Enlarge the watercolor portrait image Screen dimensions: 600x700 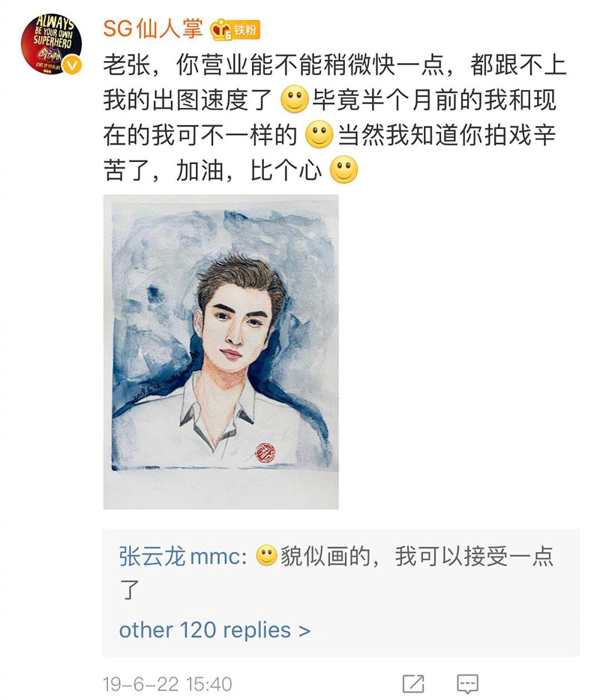(220, 351)
